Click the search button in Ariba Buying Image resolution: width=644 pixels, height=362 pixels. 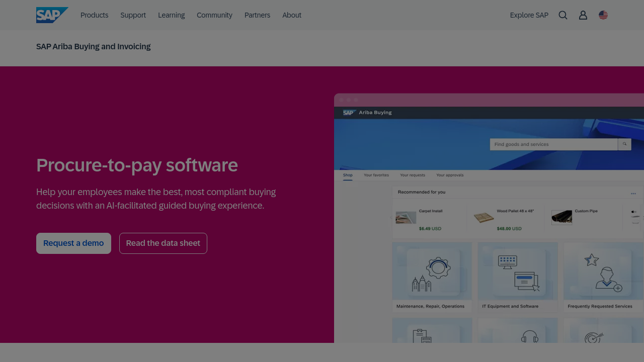pos(624,144)
